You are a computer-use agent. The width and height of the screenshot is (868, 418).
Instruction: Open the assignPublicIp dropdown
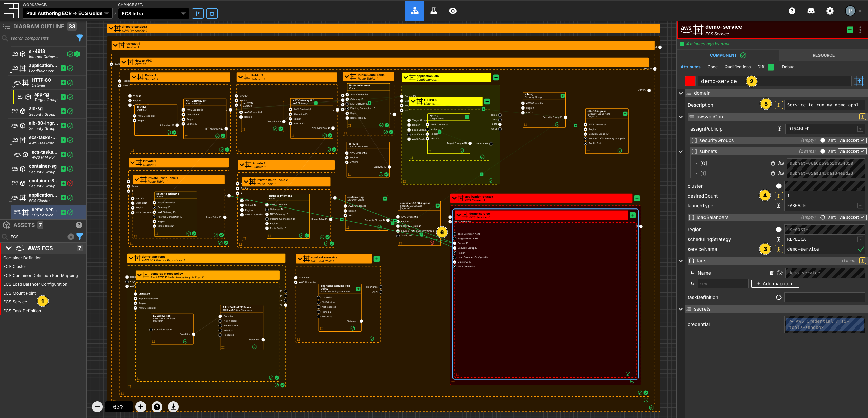(x=824, y=129)
